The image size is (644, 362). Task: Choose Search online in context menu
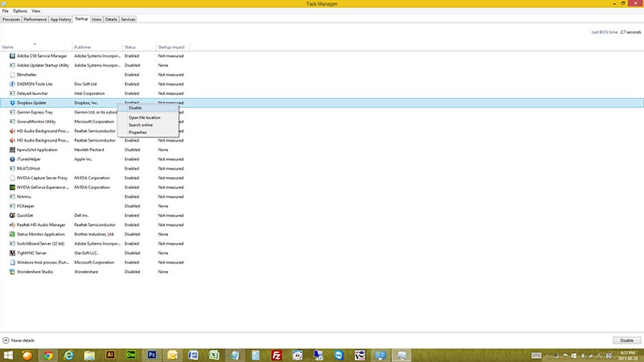(x=148, y=125)
